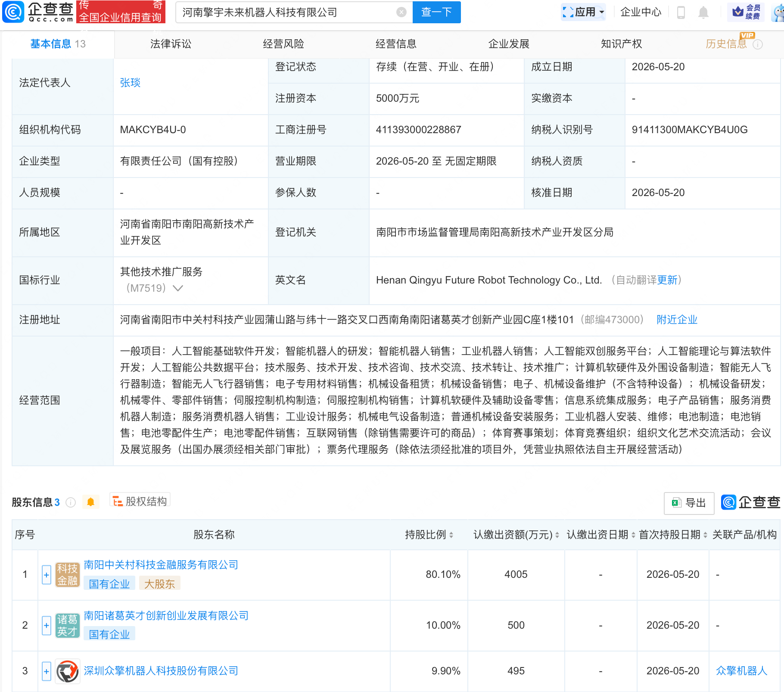Clear the search box with the X icon
This screenshot has height=692, width=784.
click(401, 12)
